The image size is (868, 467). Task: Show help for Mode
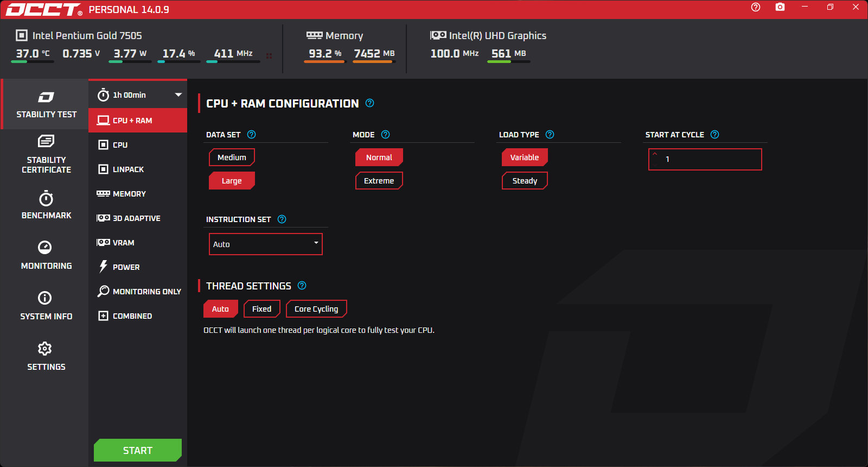[385, 135]
